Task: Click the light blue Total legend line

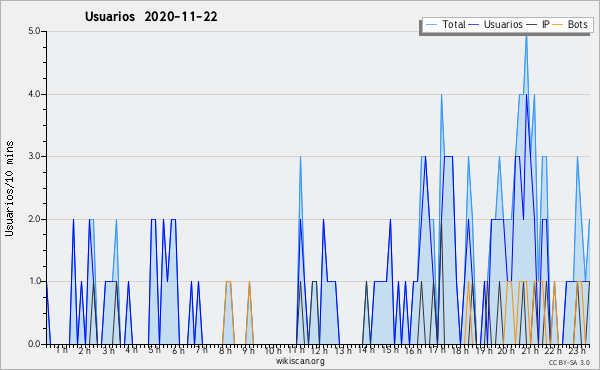Action: [x=431, y=25]
